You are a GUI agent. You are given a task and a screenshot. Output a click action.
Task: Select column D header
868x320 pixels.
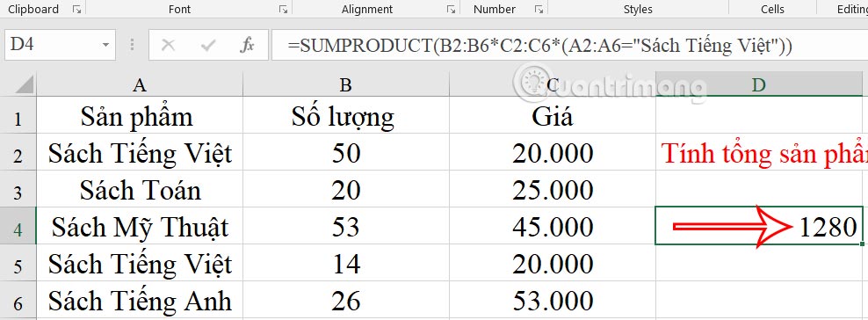pyautogui.click(x=759, y=84)
